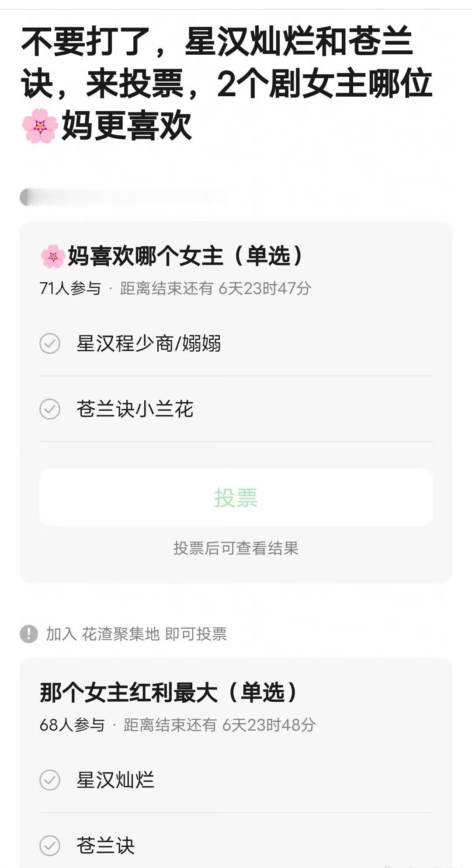Tap the 星汉灿烂 option label

tap(115, 780)
